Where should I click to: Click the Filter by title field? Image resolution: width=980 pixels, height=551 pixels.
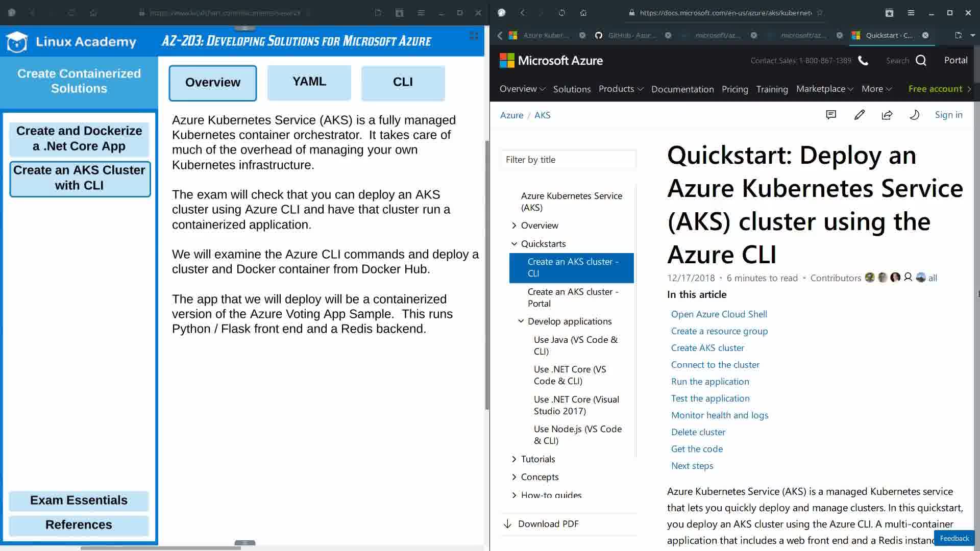click(568, 160)
